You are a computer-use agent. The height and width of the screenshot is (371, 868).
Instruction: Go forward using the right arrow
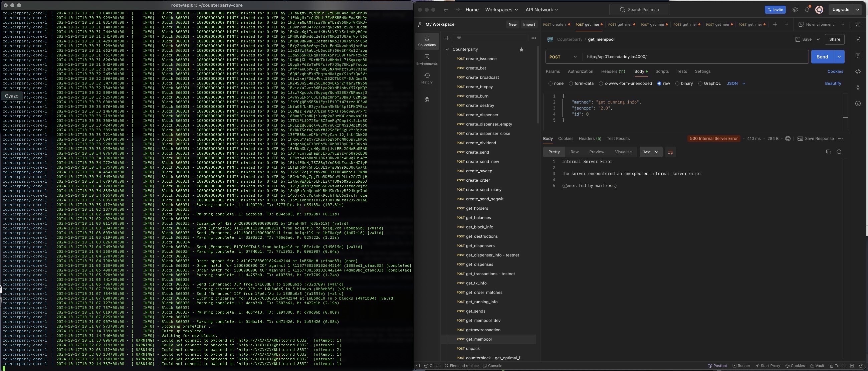coord(457,10)
